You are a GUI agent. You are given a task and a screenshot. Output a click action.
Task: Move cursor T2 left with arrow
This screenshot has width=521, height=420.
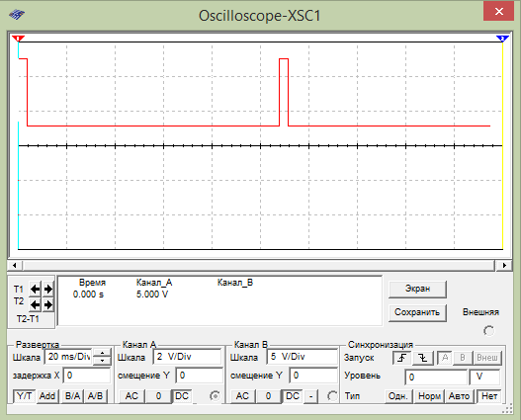35,304
